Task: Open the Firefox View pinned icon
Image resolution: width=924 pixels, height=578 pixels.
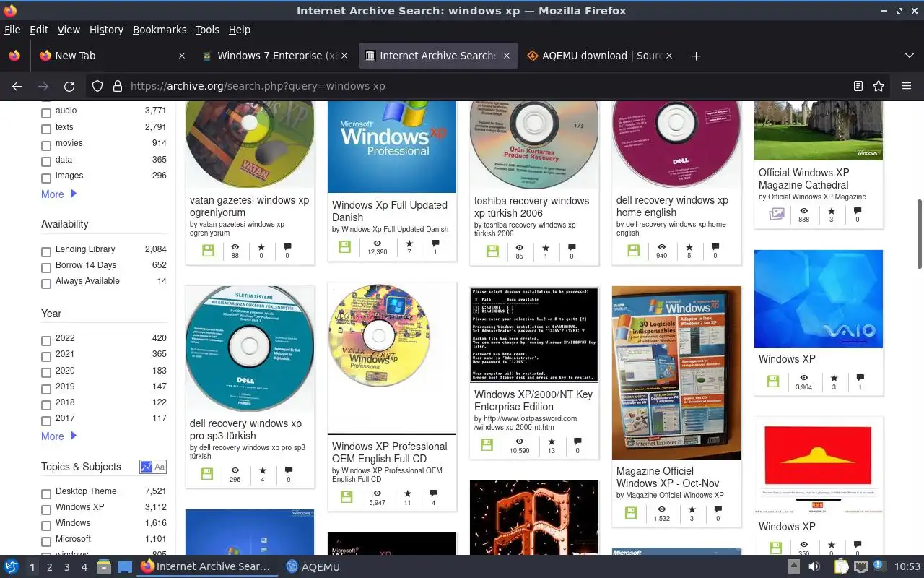Action: [14, 56]
